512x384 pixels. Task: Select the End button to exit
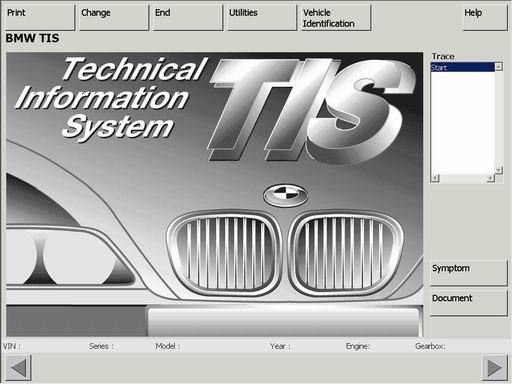coord(187,18)
